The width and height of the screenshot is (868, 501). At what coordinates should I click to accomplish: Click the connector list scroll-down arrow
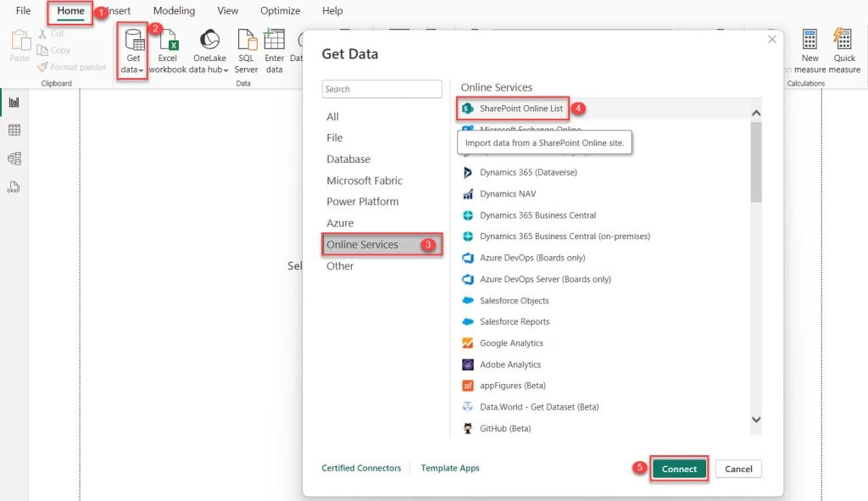(756, 420)
